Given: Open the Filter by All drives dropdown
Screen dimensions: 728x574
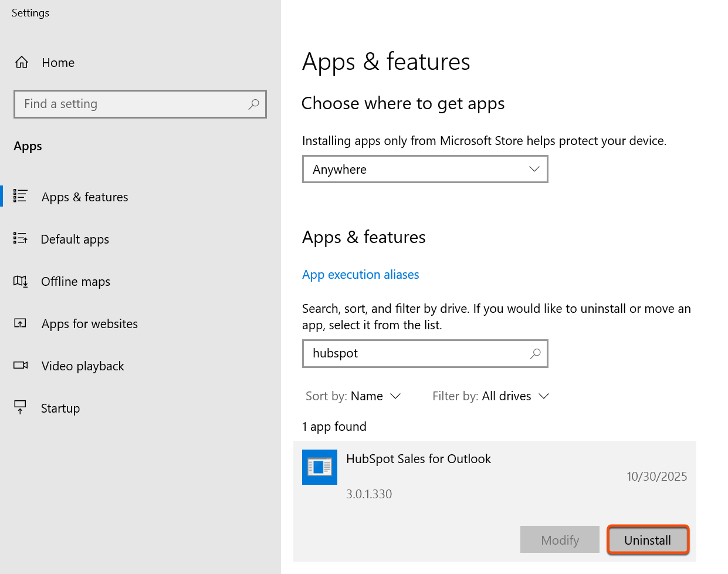Looking at the screenshot, I should coord(514,396).
